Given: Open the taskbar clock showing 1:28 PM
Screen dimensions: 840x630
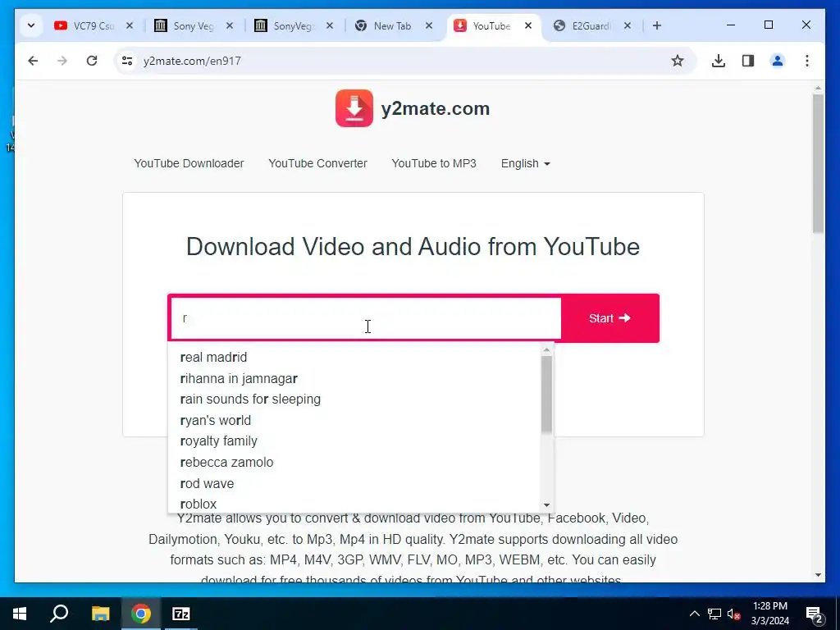Looking at the screenshot, I should click(x=769, y=614).
